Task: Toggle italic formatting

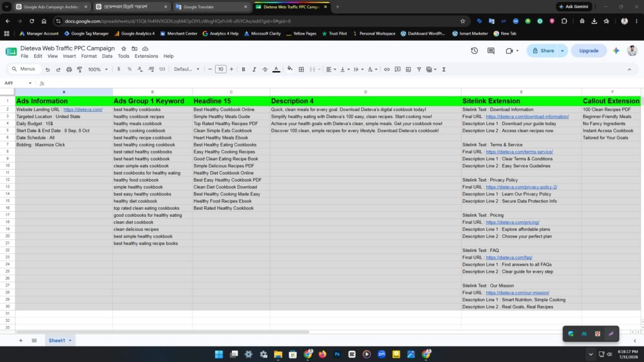Action: tap(254, 69)
